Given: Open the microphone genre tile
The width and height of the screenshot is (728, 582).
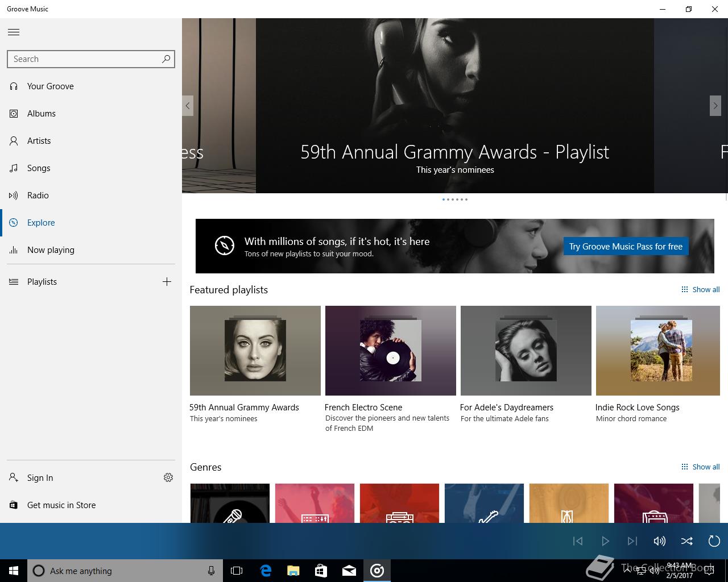Looking at the screenshot, I should click(230, 503).
